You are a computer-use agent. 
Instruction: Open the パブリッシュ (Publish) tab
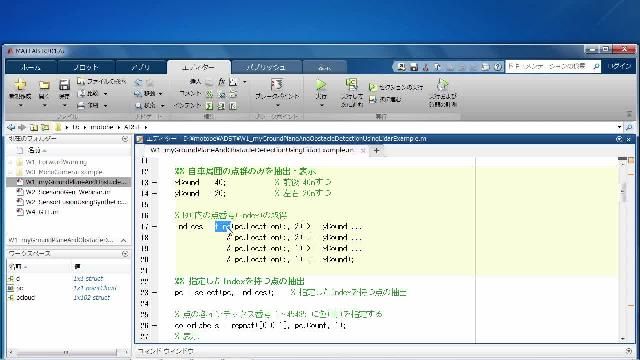[x=266, y=67]
